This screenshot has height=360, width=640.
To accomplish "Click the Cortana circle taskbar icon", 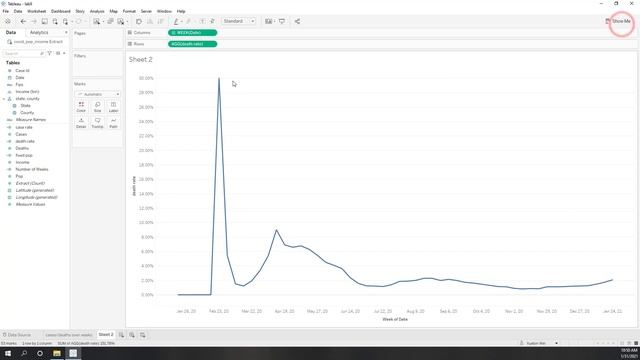I will click(40, 353).
